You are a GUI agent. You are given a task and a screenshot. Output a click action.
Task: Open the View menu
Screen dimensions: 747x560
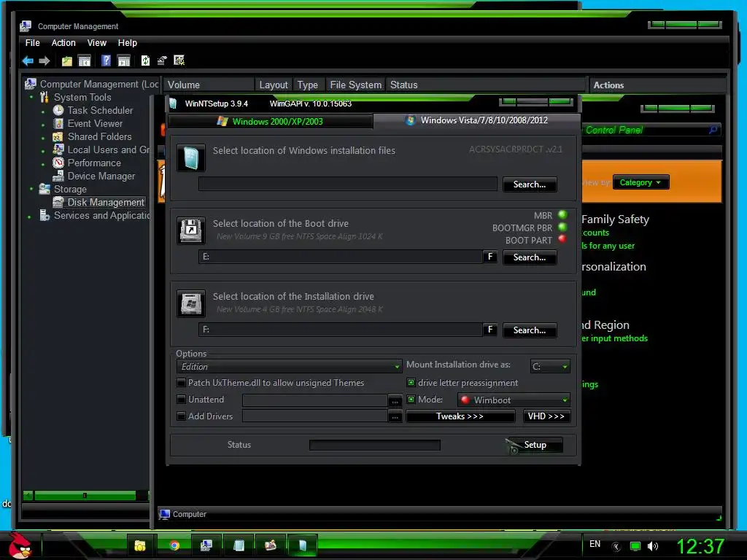(x=97, y=43)
